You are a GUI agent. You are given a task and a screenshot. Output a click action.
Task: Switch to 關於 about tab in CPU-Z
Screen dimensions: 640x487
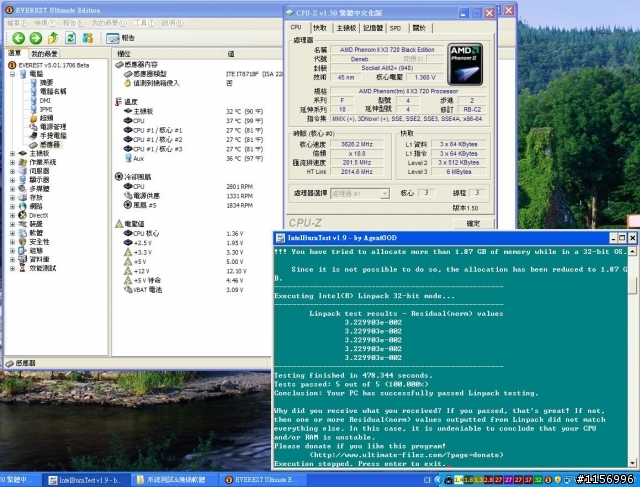click(419, 28)
